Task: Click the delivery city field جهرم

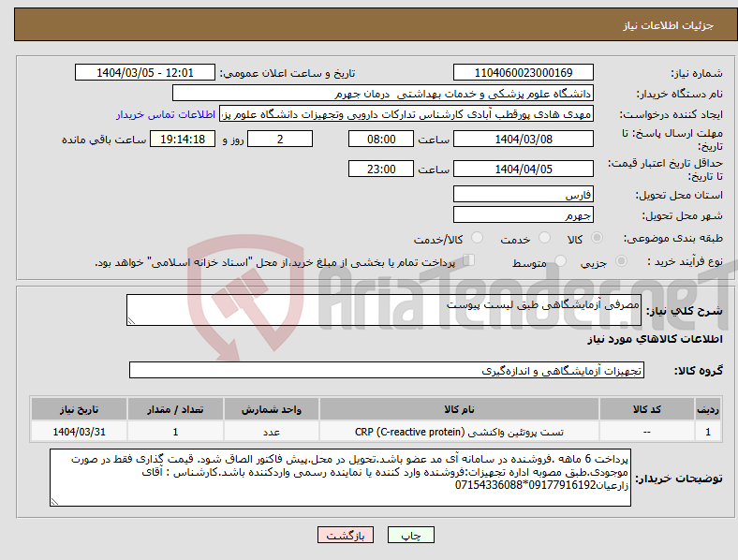Action: click(524, 214)
